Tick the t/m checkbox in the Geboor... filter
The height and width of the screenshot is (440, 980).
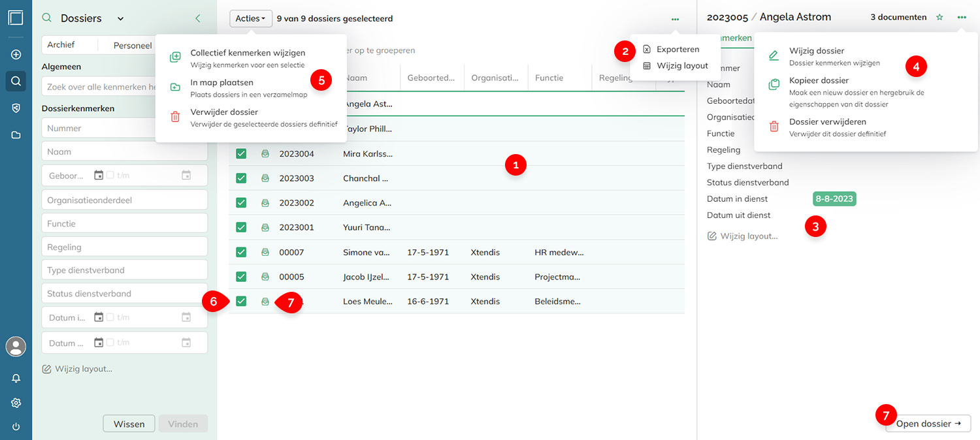pos(110,175)
